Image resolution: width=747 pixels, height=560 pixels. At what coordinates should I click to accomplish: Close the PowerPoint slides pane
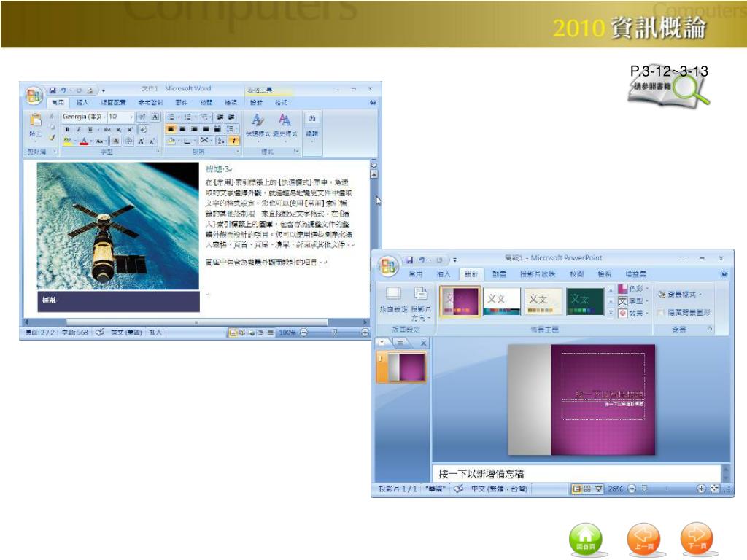pyautogui.click(x=424, y=343)
